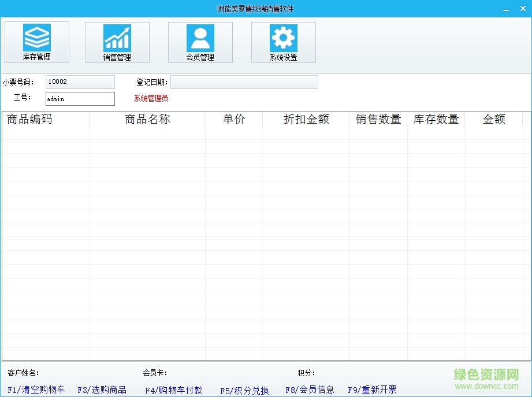Click the empty 登记日期 date field
532x397 pixels.
(244, 81)
